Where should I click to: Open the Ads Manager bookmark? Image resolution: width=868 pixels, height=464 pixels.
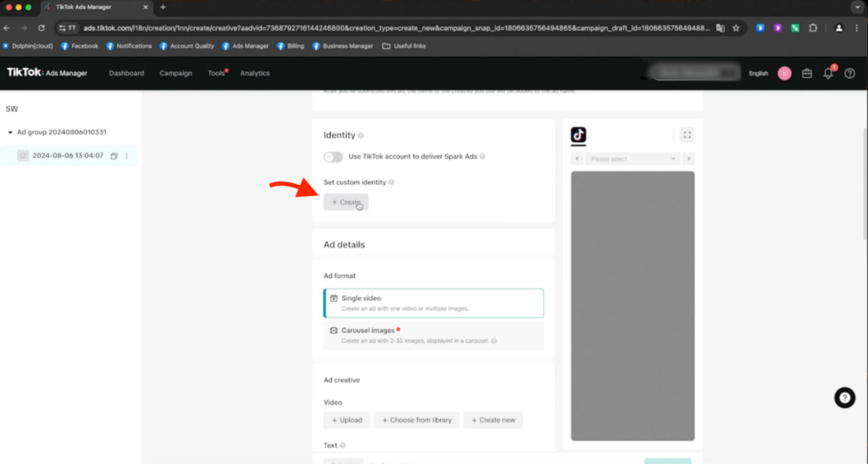click(x=245, y=46)
